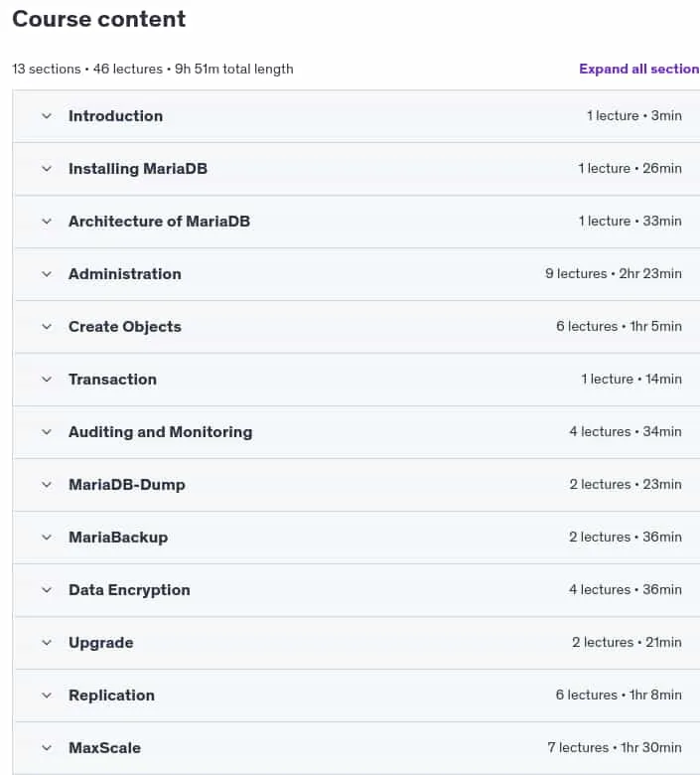Select the MaxScale section heading
The image size is (700, 775).
click(x=104, y=748)
